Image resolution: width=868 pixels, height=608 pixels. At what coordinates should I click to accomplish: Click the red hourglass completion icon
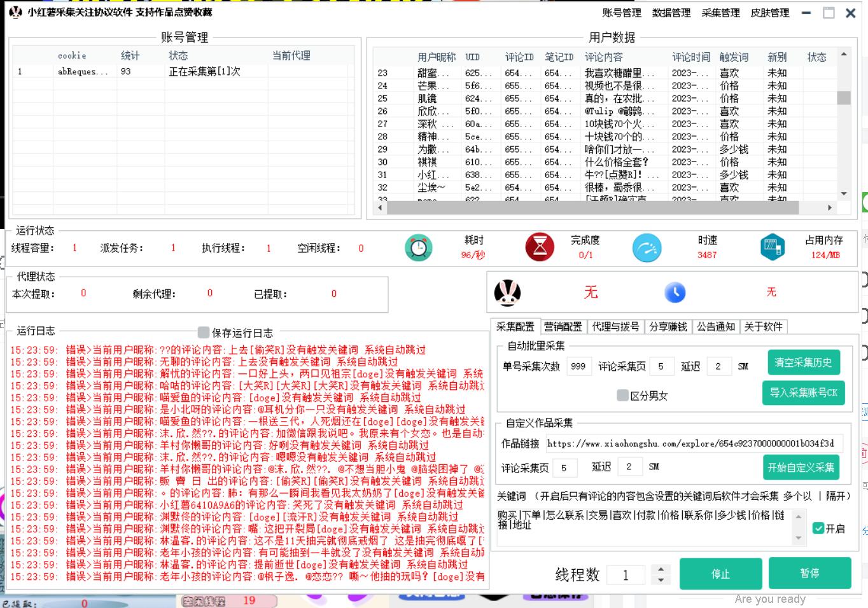(x=540, y=247)
